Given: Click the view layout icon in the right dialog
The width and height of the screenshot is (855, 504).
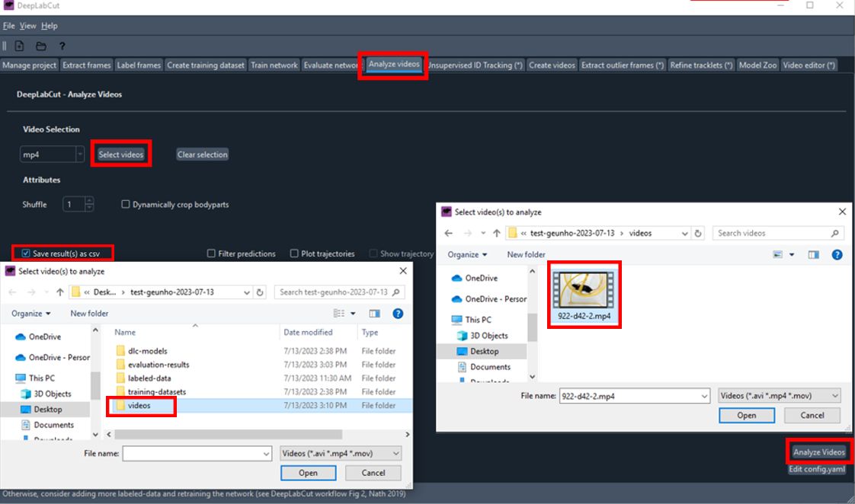Looking at the screenshot, I should tap(777, 254).
